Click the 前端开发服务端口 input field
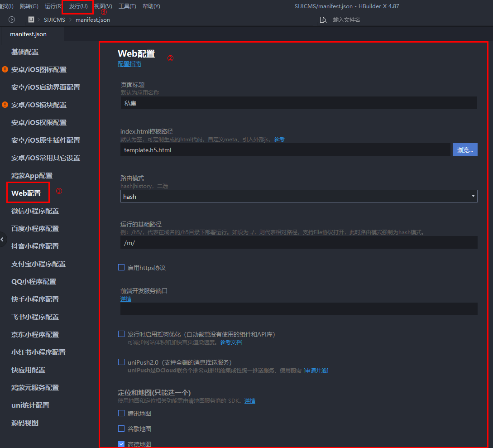493x448 pixels. click(299, 309)
